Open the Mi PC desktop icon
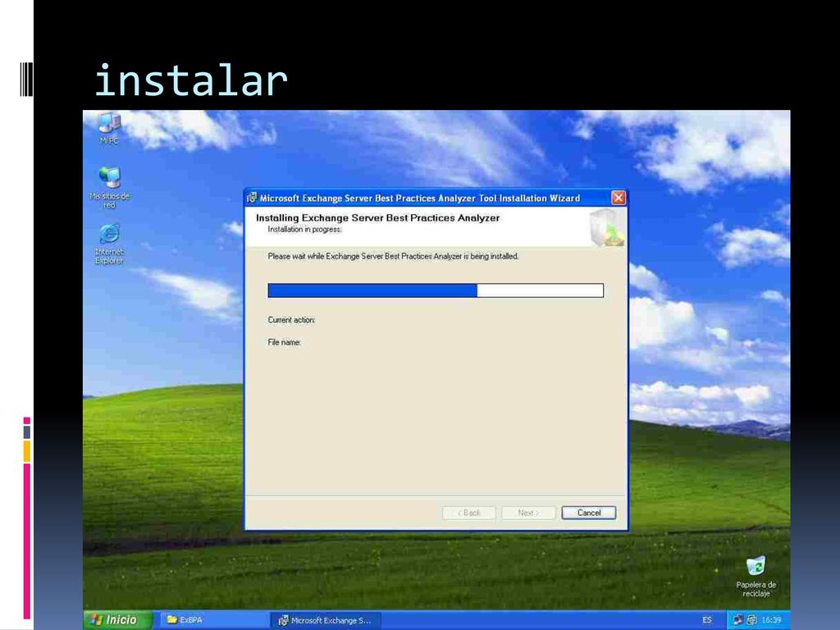 coord(109,128)
